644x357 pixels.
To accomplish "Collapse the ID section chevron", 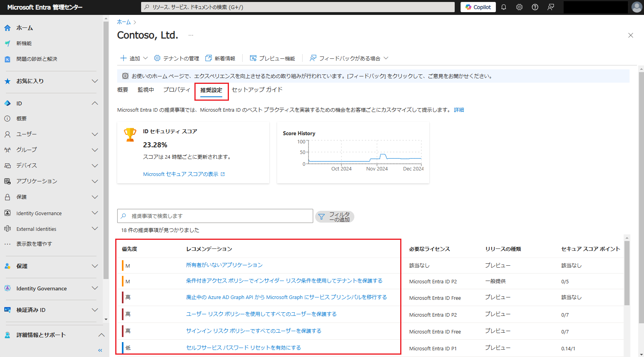I will tap(95, 103).
